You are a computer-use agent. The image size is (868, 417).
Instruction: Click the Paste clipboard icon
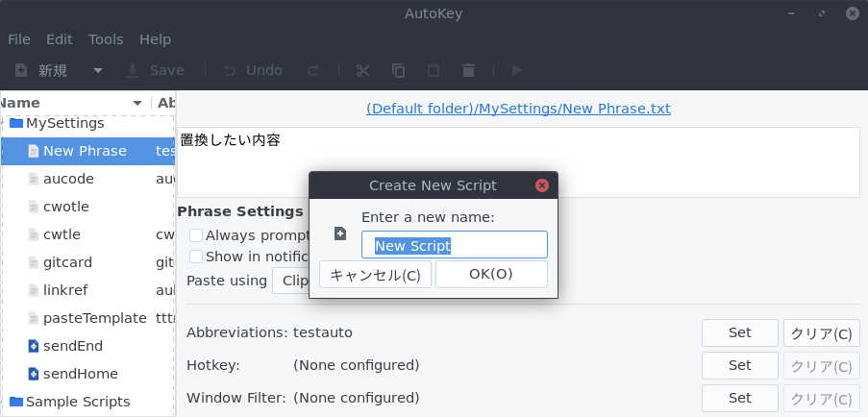pyautogui.click(x=434, y=70)
